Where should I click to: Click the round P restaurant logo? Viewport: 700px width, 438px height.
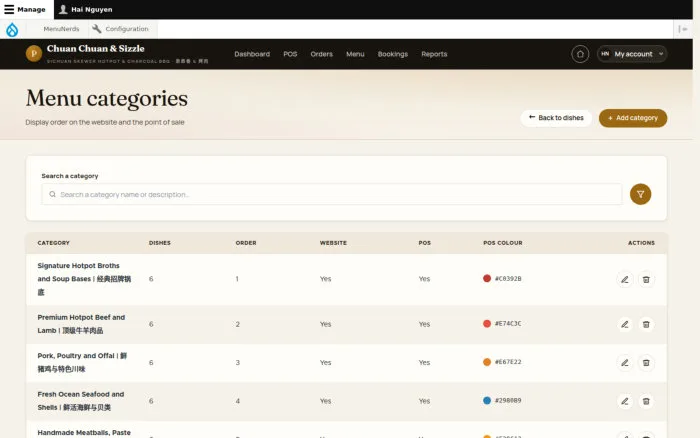pyautogui.click(x=33, y=54)
